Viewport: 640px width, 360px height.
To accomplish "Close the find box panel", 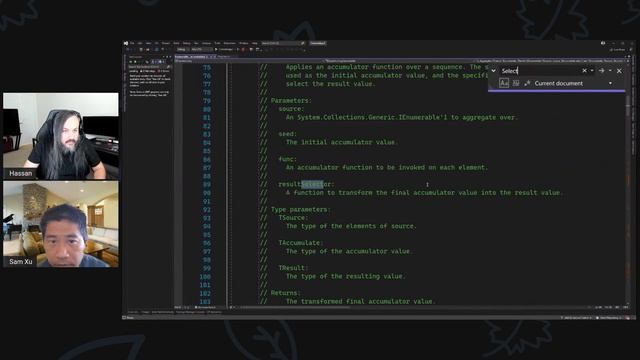I will [619, 71].
